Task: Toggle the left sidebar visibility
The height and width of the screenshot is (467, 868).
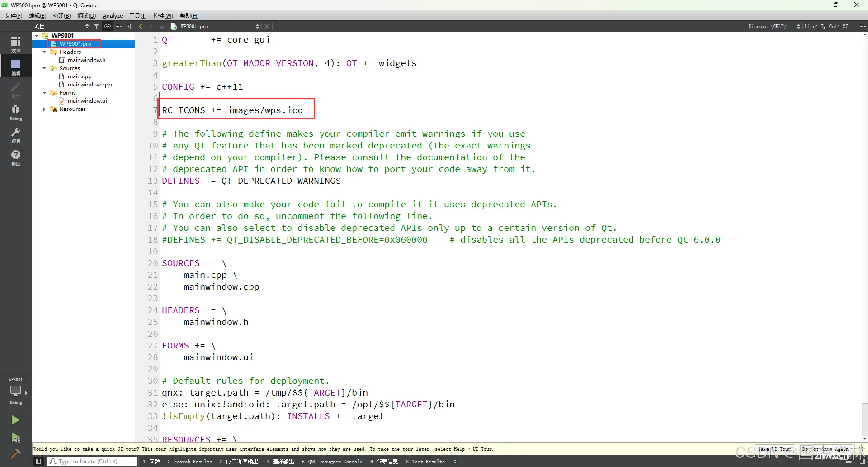Action: (x=38, y=462)
